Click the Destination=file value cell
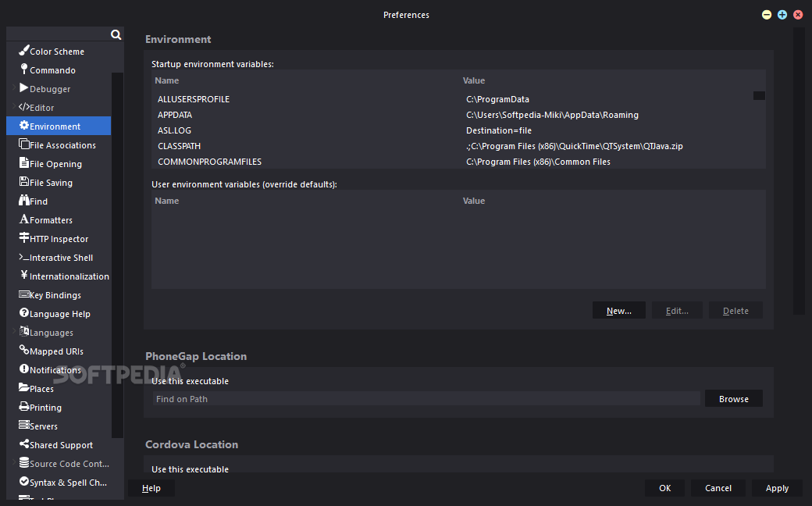Screen dimensions: 812x506 [499, 130]
